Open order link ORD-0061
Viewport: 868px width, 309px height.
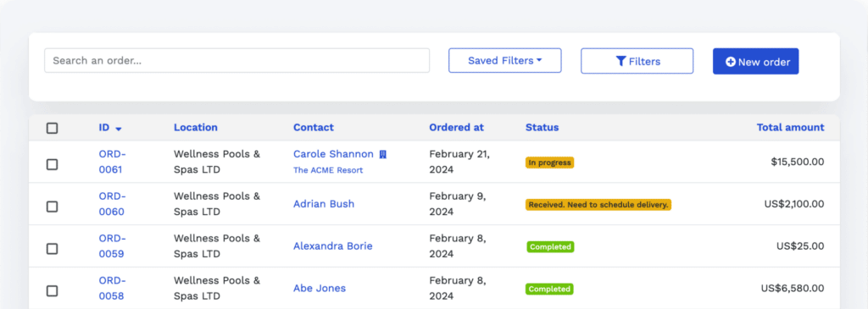[x=113, y=162]
